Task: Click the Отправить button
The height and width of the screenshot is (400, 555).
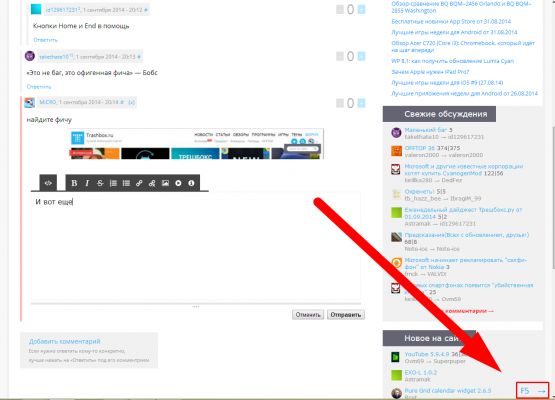Action: point(345,315)
